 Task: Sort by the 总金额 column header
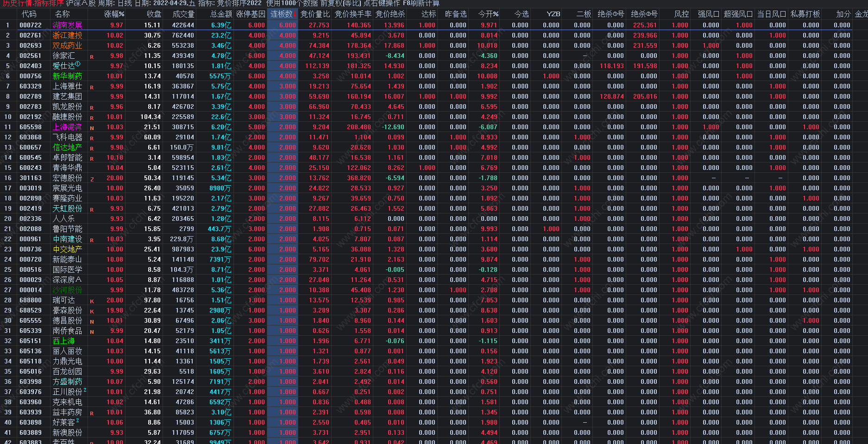coord(221,14)
